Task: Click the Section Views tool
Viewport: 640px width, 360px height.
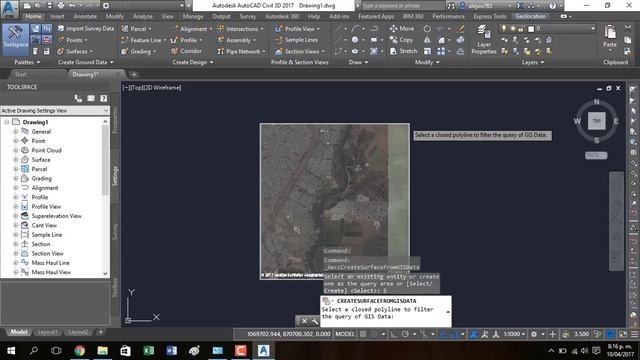Action: tap(297, 51)
